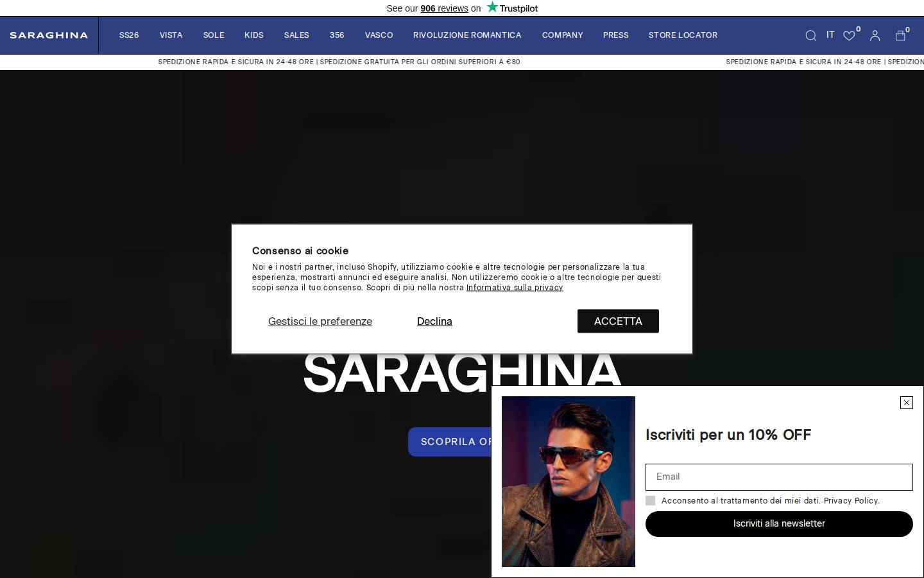Open the STORE LOCATOR page
Image resolution: width=924 pixels, height=578 pixels.
tap(683, 35)
